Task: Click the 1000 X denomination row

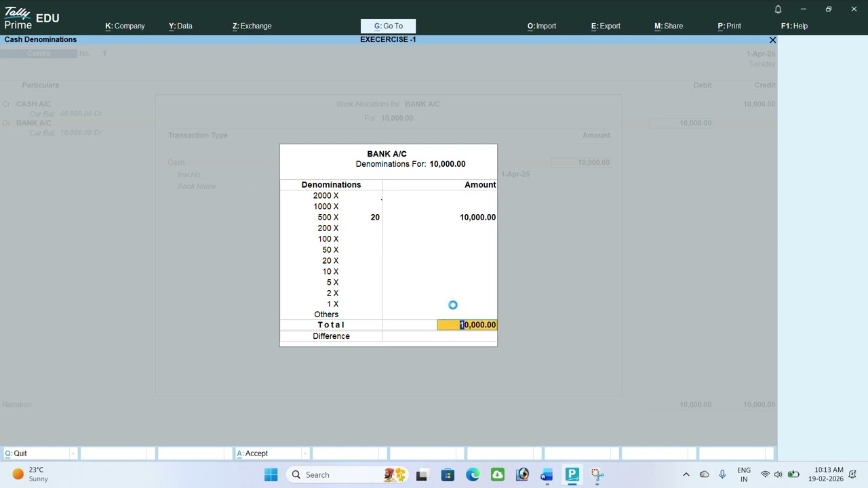Action: click(388, 206)
